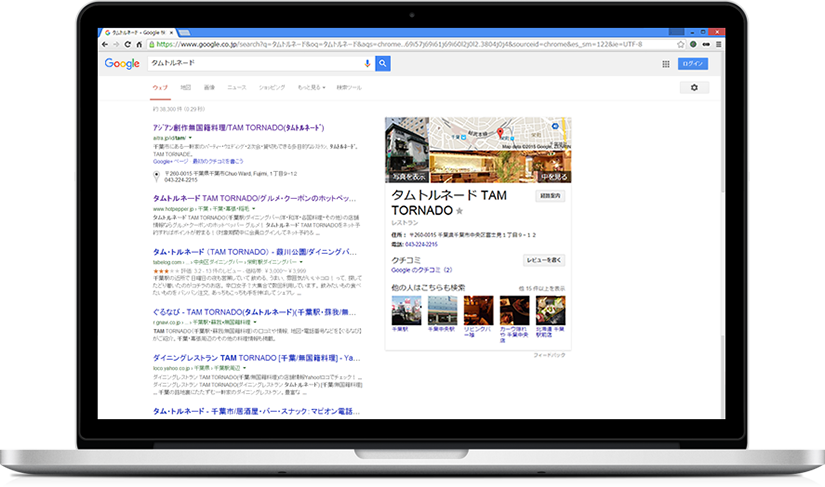Viewport: 825px width, 487px height.
Task: Open search settings gear icon
Action: tap(693, 88)
